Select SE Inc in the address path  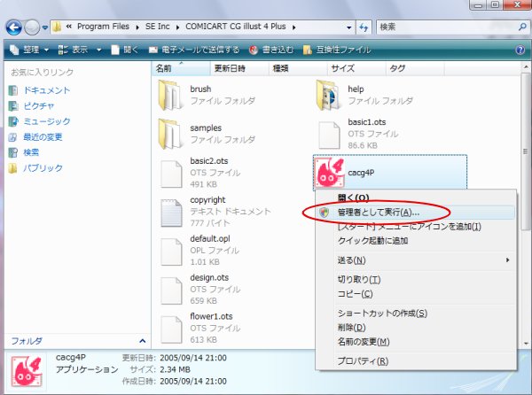point(158,27)
